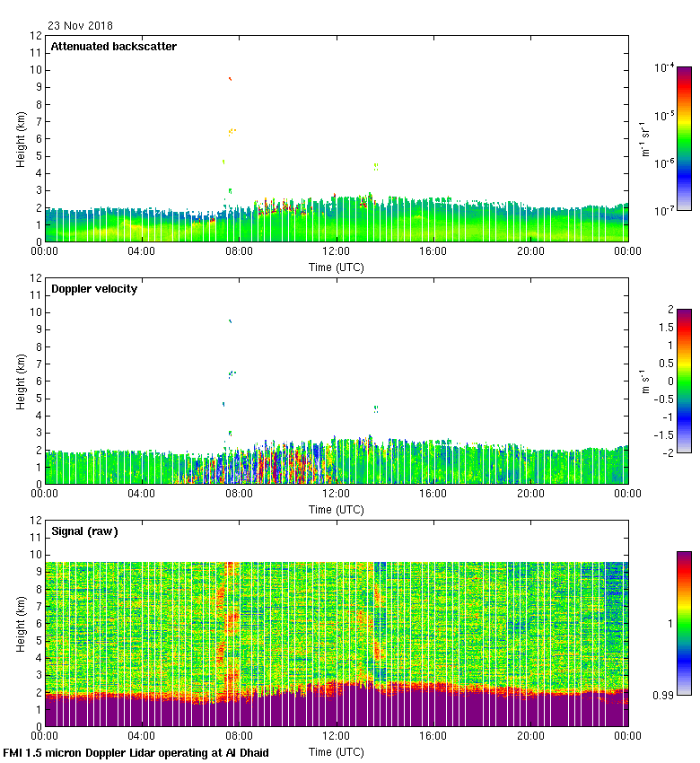Select the 'Doppler velocity' panel title

[x=93, y=288]
